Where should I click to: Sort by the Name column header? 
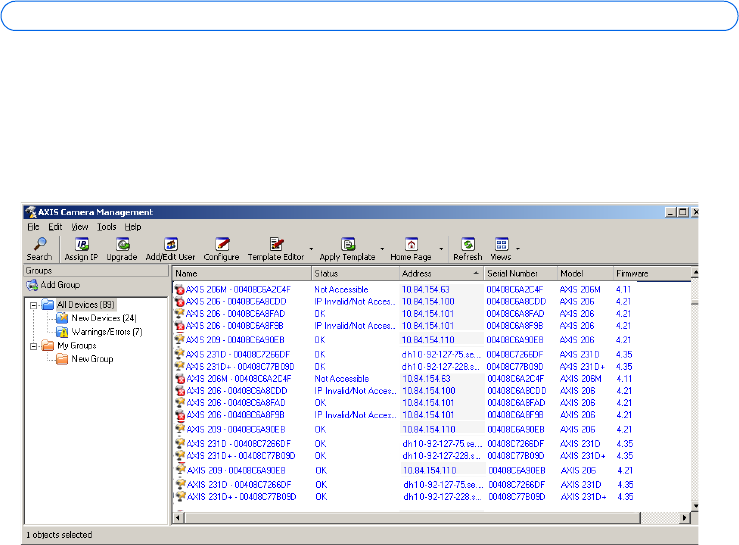pyautogui.click(x=242, y=273)
